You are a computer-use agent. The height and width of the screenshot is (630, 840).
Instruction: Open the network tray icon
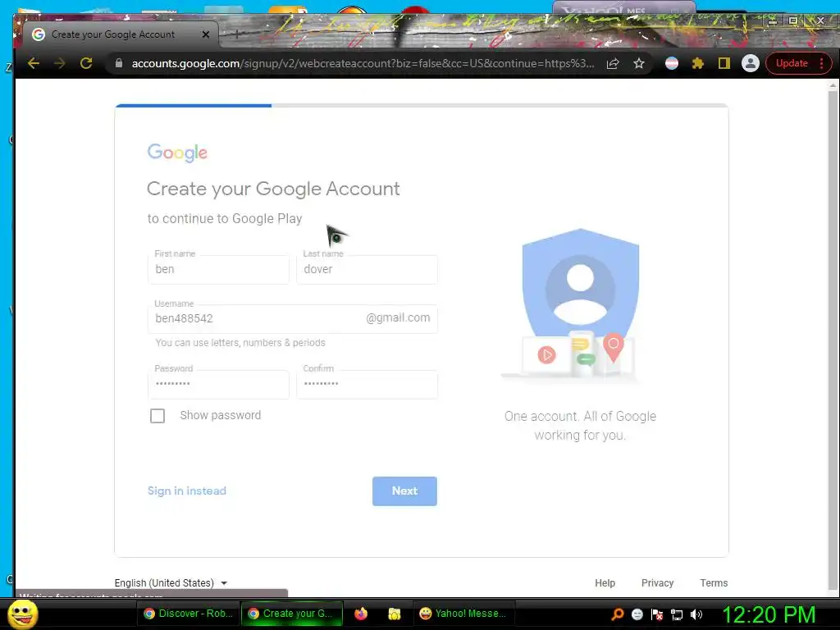click(x=677, y=614)
